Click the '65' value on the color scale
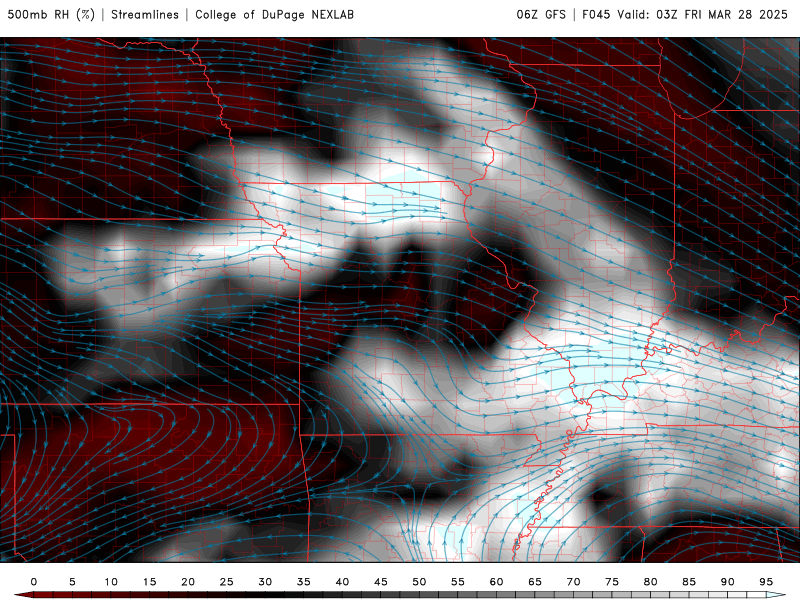This screenshot has width=800, height=600. [x=535, y=582]
